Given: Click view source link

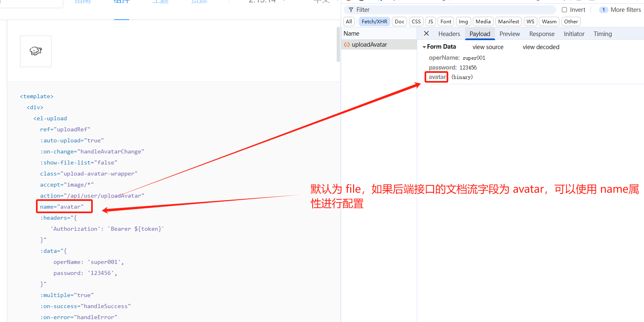Looking at the screenshot, I should point(488,47).
